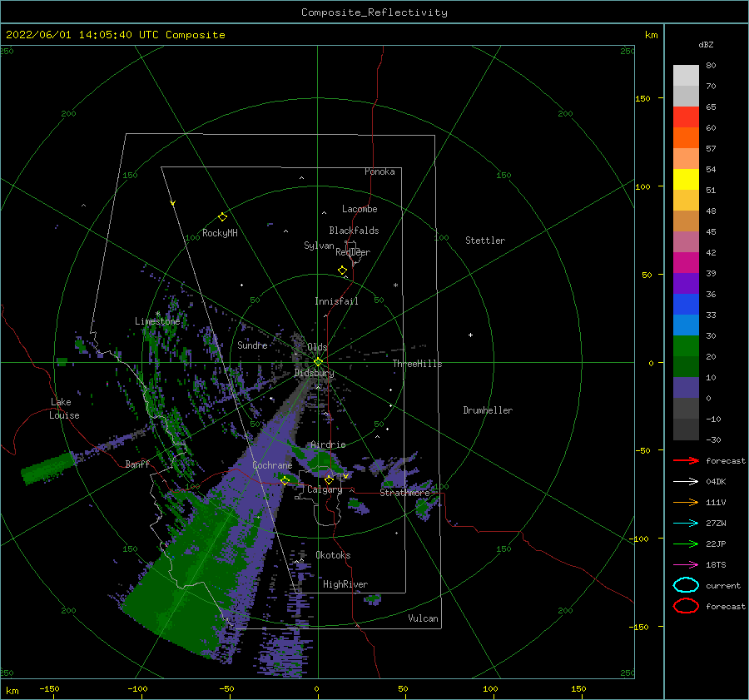
Task: Click the green 22JP arrow legend icon
Action: (686, 544)
